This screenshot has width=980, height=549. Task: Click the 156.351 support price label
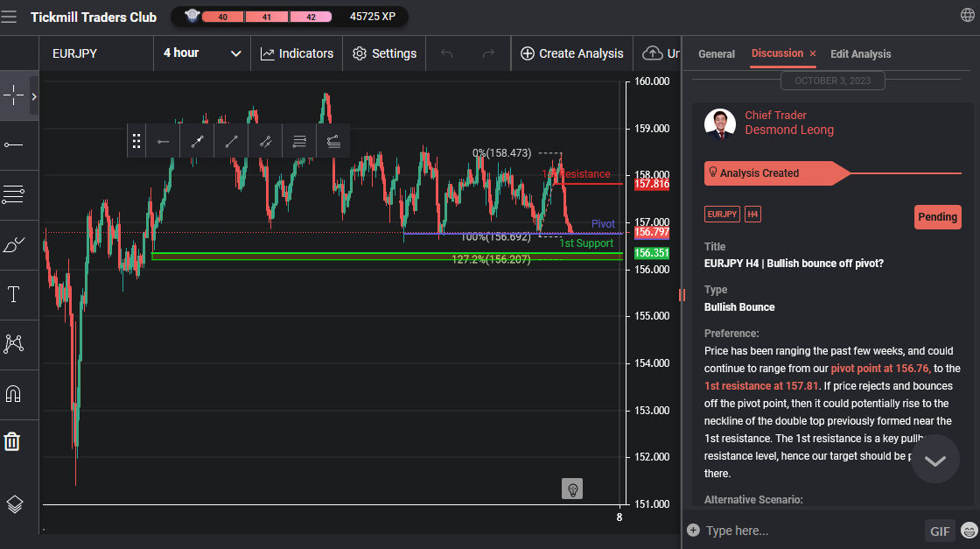651,253
